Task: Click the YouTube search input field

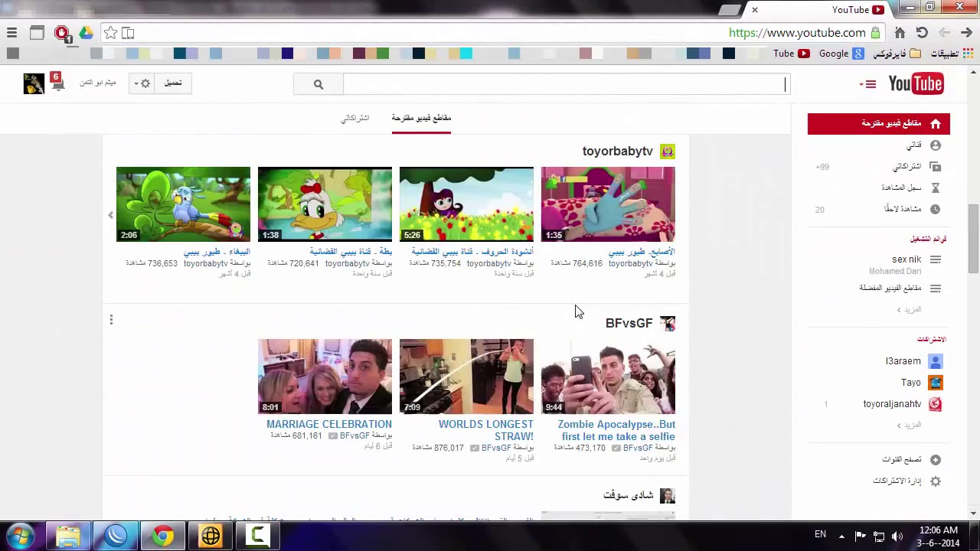Action: pos(565,84)
